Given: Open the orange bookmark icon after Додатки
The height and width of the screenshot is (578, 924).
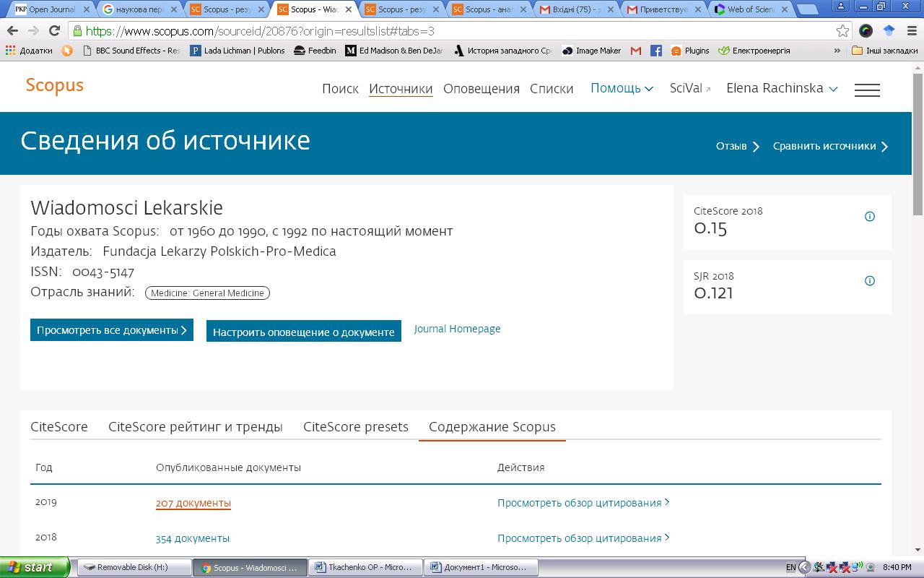Looking at the screenshot, I should [68, 51].
